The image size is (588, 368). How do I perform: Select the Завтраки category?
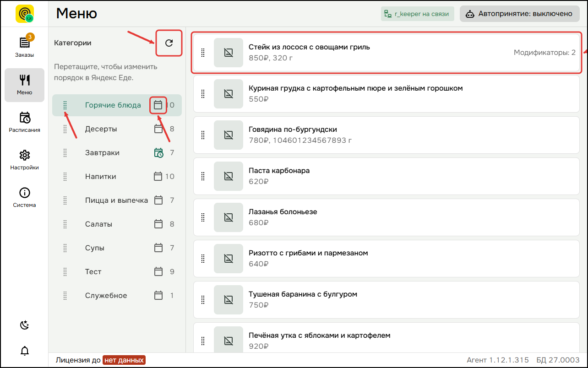click(x=117, y=153)
